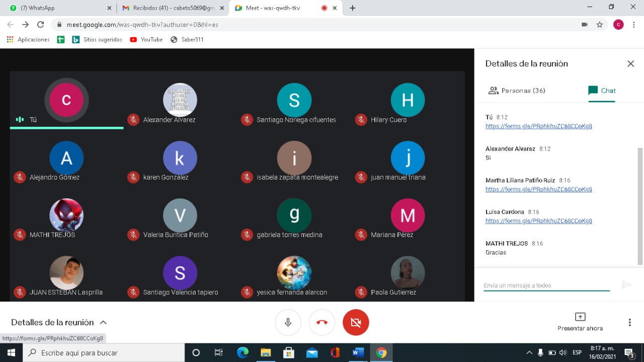Image resolution: width=644 pixels, height=362 pixels.
Task: Close the Detalles de la reunión side panel
Action: click(630, 63)
